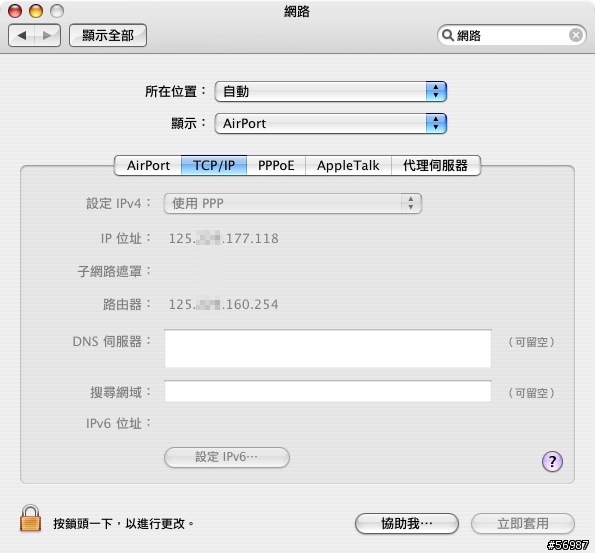Image resolution: width=595 pixels, height=553 pixels.
Task: Click the DNS 伺服器 text box
Action: 328,348
